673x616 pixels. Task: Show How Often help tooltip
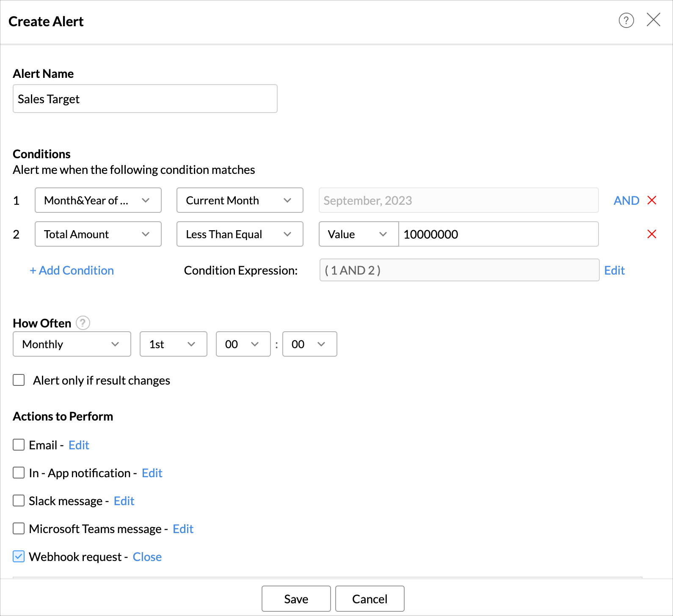(83, 323)
